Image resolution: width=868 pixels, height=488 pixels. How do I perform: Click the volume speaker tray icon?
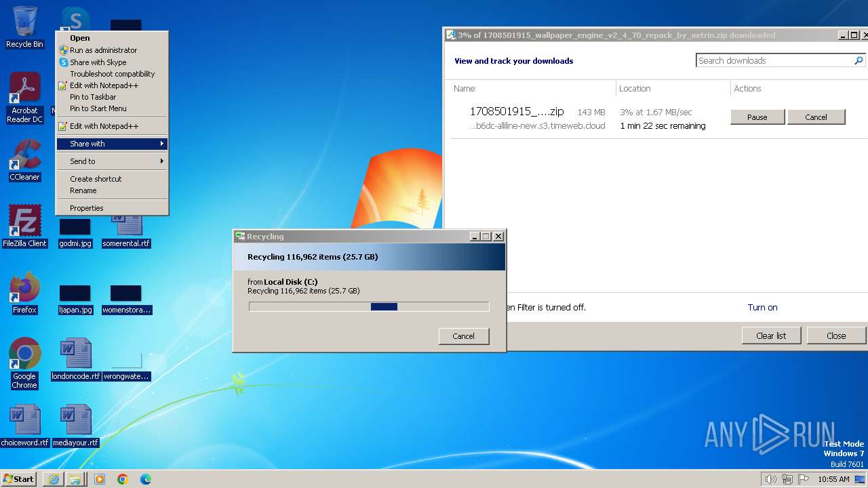(770, 479)
